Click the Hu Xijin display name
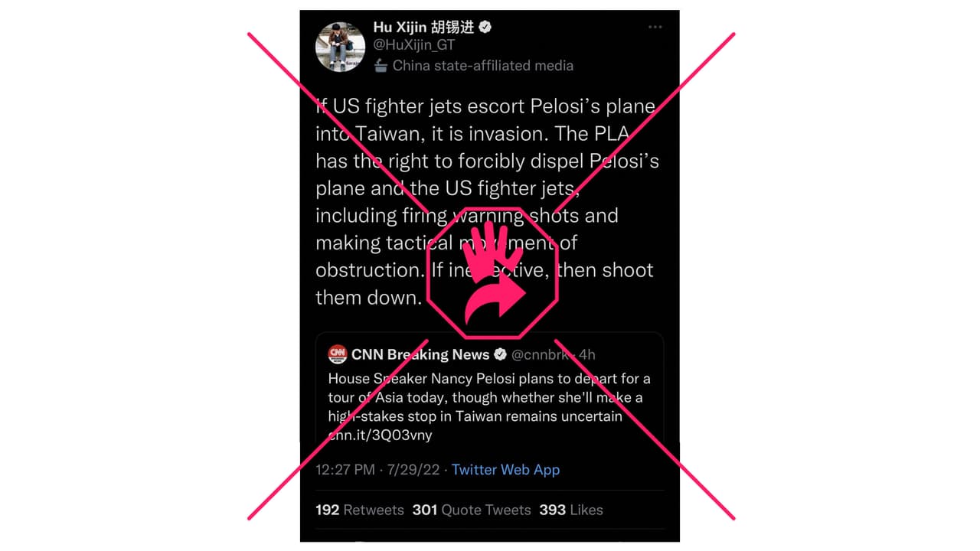 click(423, 27)
